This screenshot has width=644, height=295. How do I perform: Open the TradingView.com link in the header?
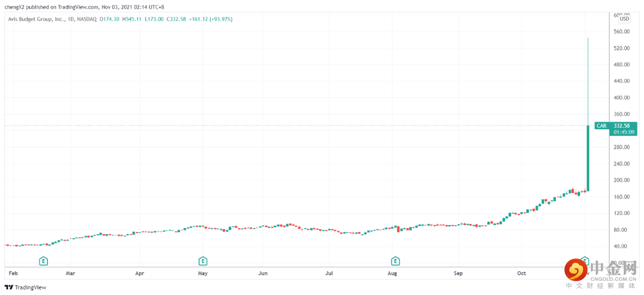pyautogui.click(x=79, y=7)
